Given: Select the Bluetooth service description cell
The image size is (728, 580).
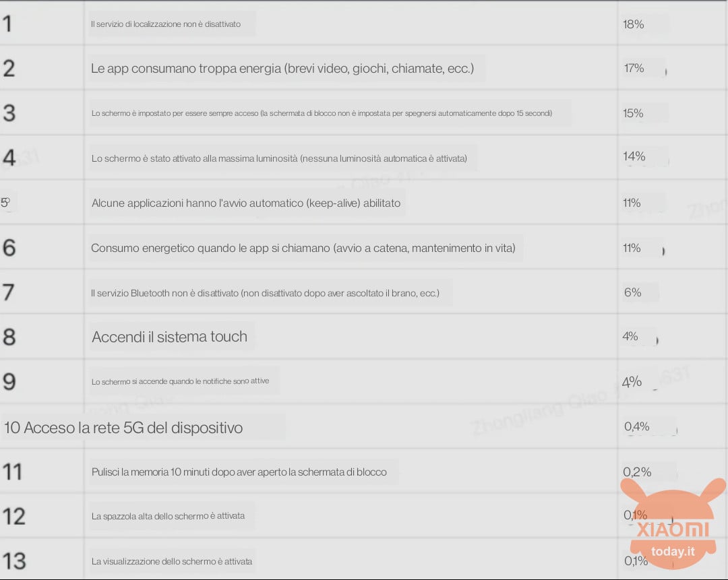Looking at the screenshot, I should pos(265,293).
